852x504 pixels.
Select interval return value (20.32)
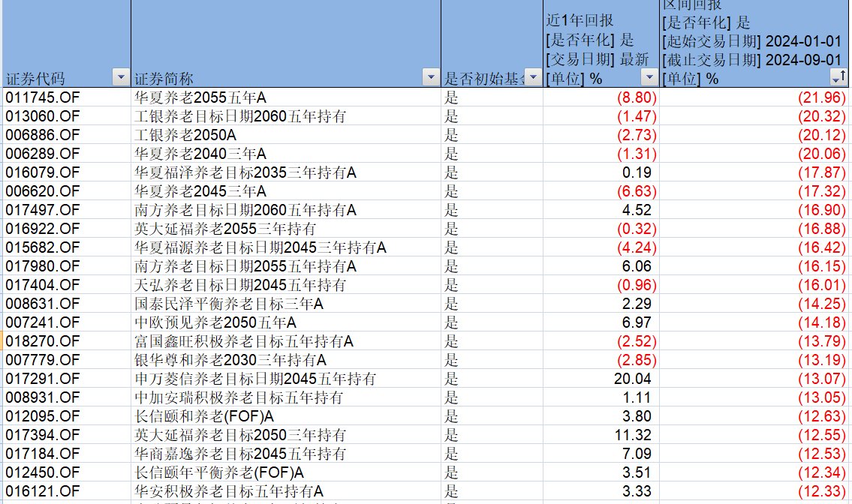(x=821, y=116)
